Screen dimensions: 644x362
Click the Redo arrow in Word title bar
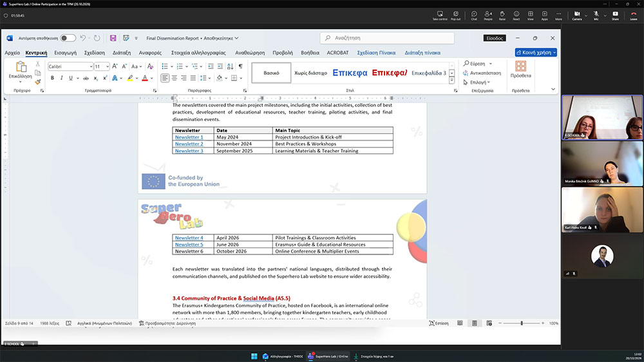[97, 38]
